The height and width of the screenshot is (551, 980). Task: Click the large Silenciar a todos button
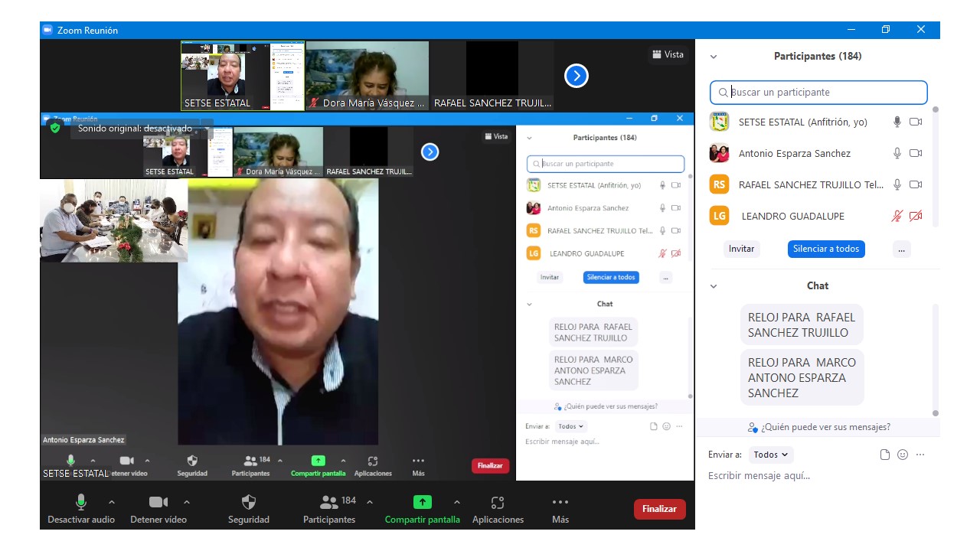826,249
